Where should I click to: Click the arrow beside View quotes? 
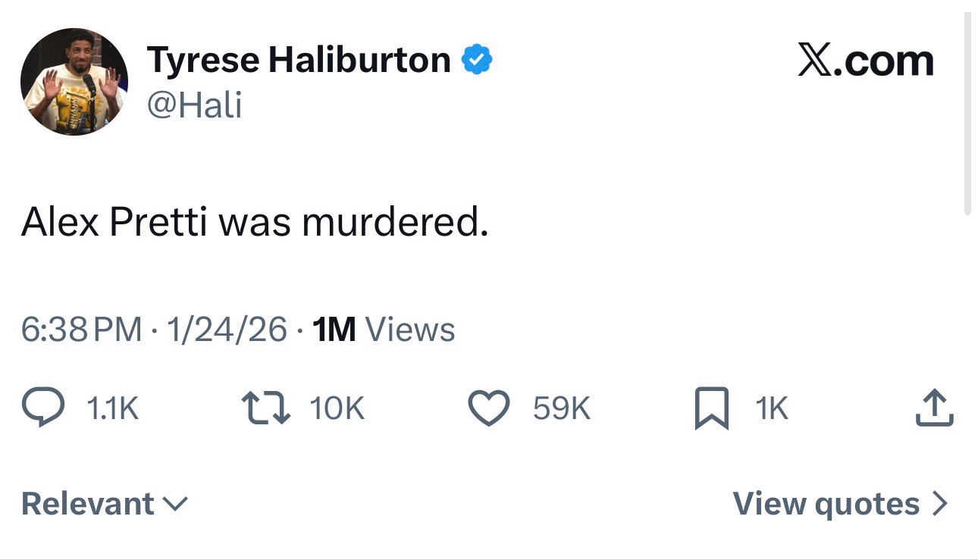pyautogui.click(x=939, y=504)
